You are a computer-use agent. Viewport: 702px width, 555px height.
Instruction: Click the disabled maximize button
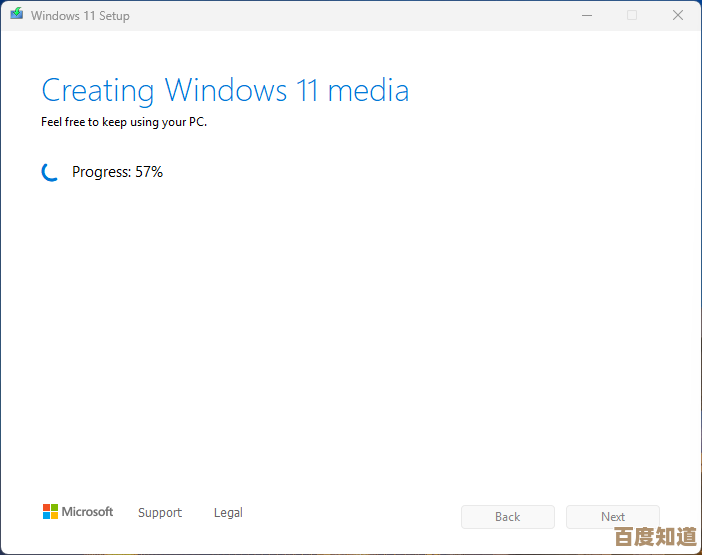point(632,16)
